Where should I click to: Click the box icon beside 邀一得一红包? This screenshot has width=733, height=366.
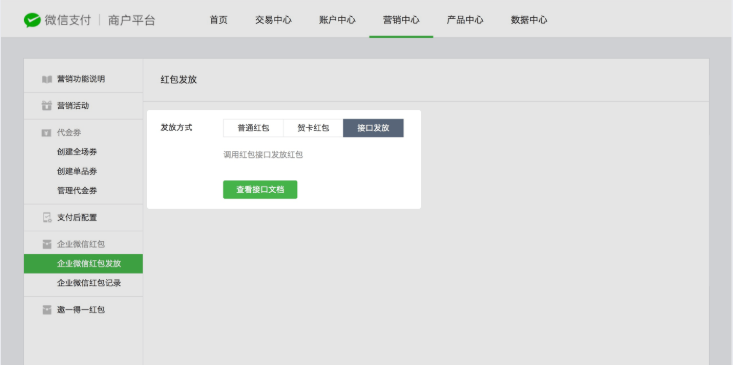(x=47, y=309)
